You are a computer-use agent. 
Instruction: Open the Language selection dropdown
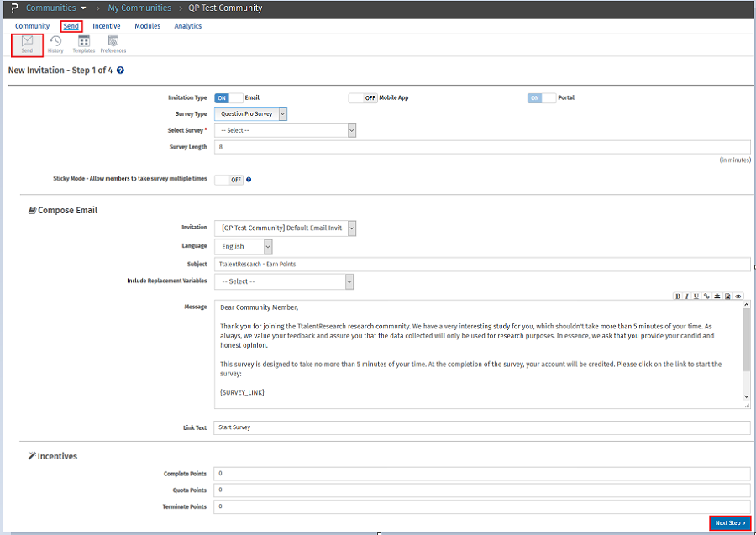click(268, 246)
